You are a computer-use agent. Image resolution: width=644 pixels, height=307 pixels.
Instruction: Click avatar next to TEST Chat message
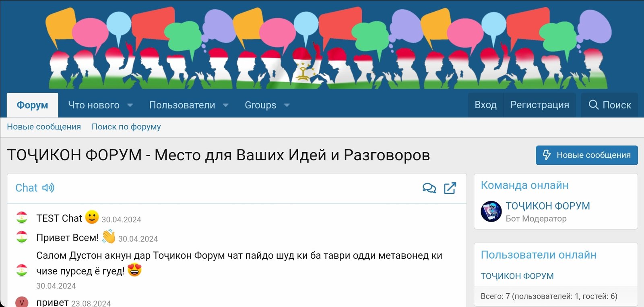[22, 218]
